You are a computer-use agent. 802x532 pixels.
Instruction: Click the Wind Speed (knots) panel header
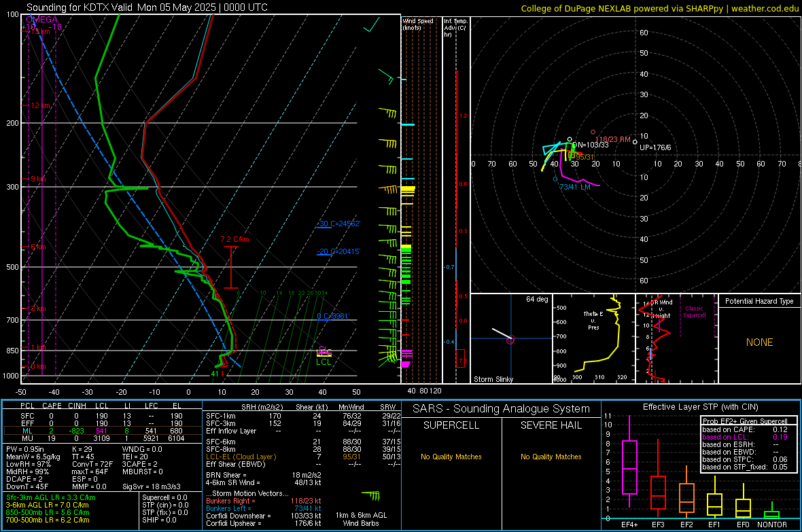click(x=418, y=24)
